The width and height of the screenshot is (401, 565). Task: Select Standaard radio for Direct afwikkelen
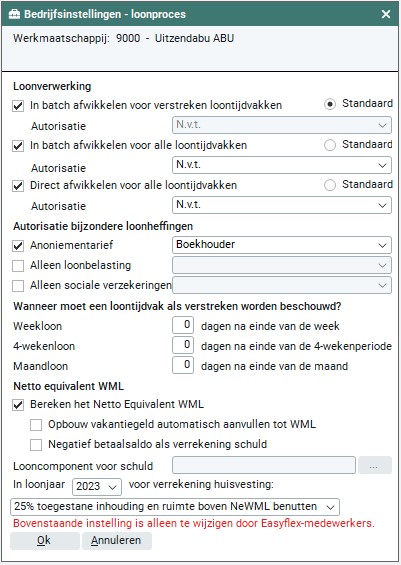click(x=330, y=185)
